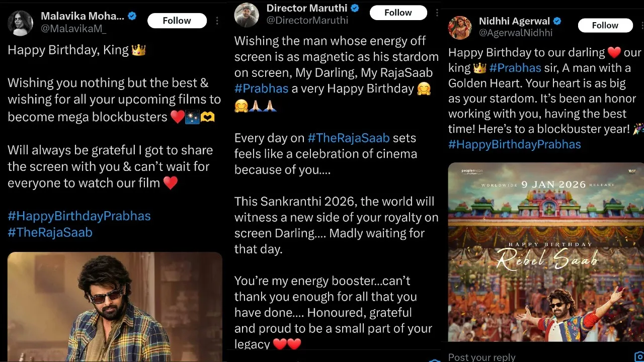
Task: Follow Malavika Mohanan
Action: point(177,21)
